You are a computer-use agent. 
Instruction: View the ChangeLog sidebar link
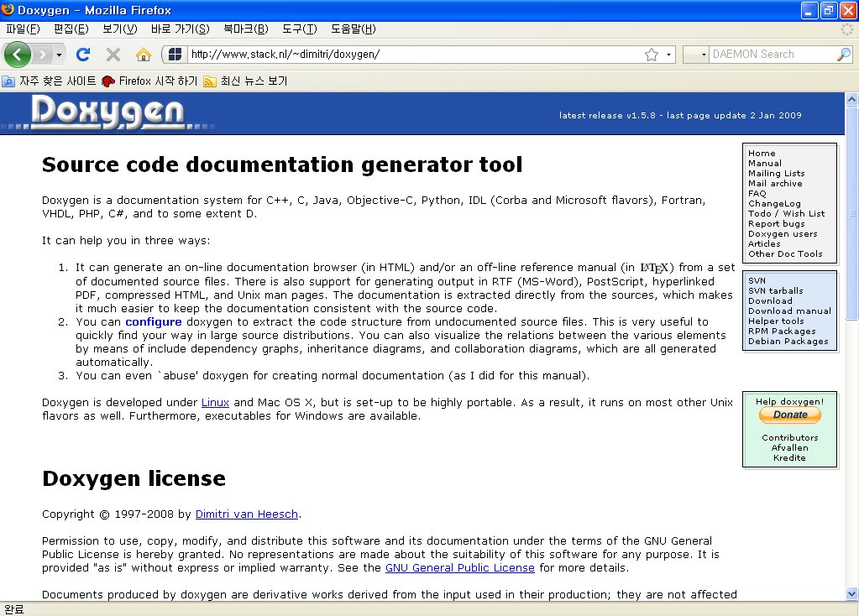[774, 204]
